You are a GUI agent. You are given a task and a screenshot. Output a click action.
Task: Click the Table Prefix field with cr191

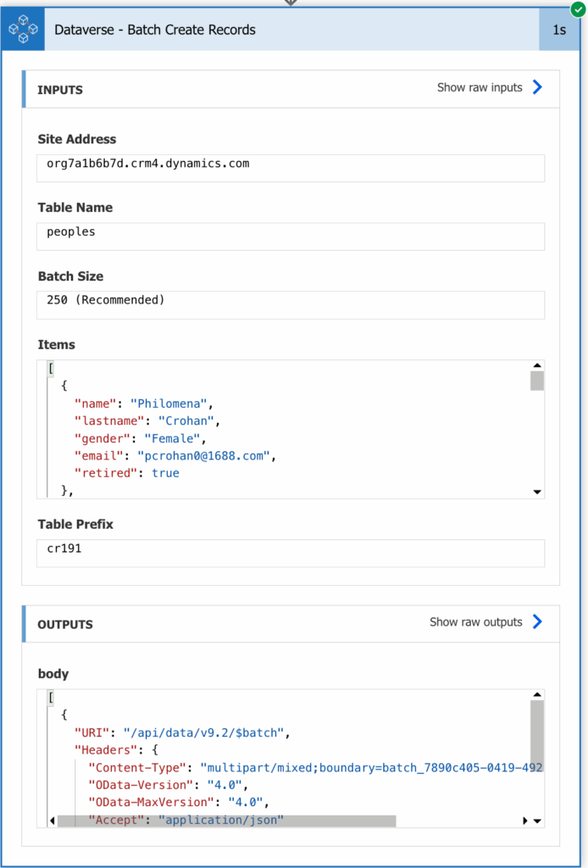point(291,553)
